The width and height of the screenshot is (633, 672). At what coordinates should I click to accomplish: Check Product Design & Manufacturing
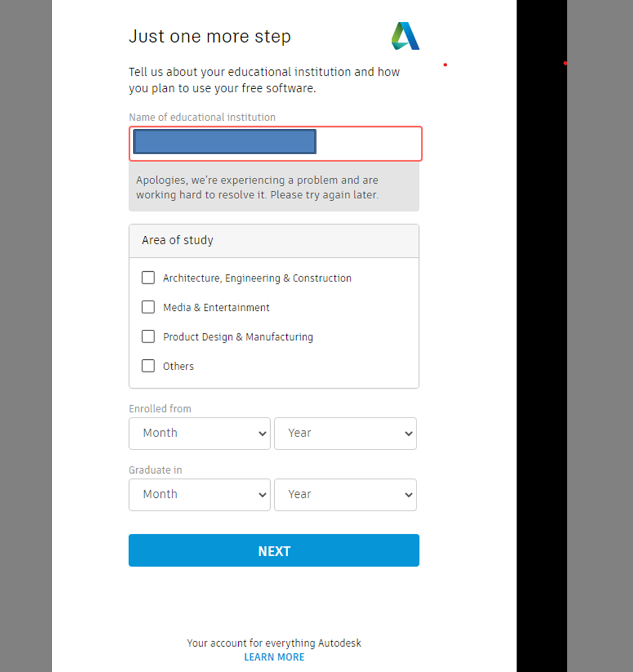tap(148, 336)
